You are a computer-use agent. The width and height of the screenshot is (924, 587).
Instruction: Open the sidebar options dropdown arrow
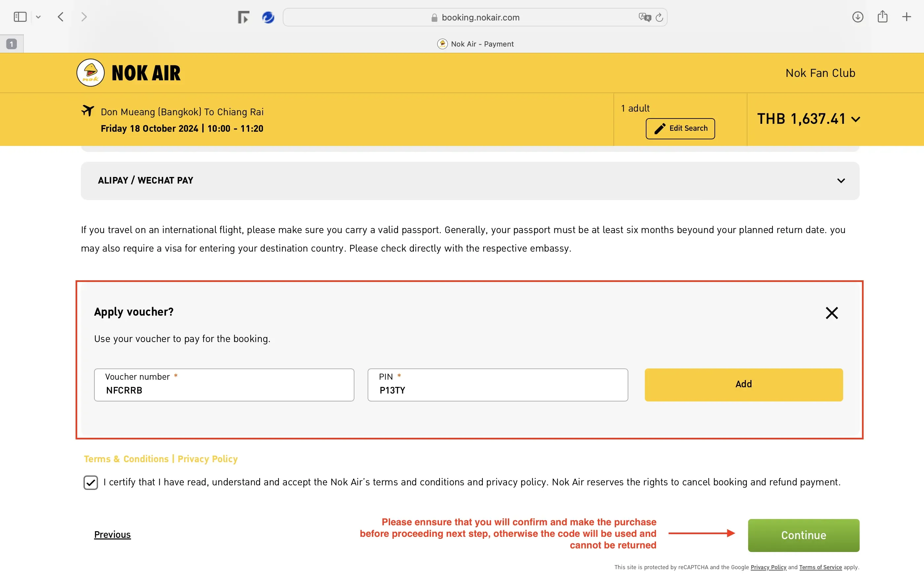pos(38,17)
